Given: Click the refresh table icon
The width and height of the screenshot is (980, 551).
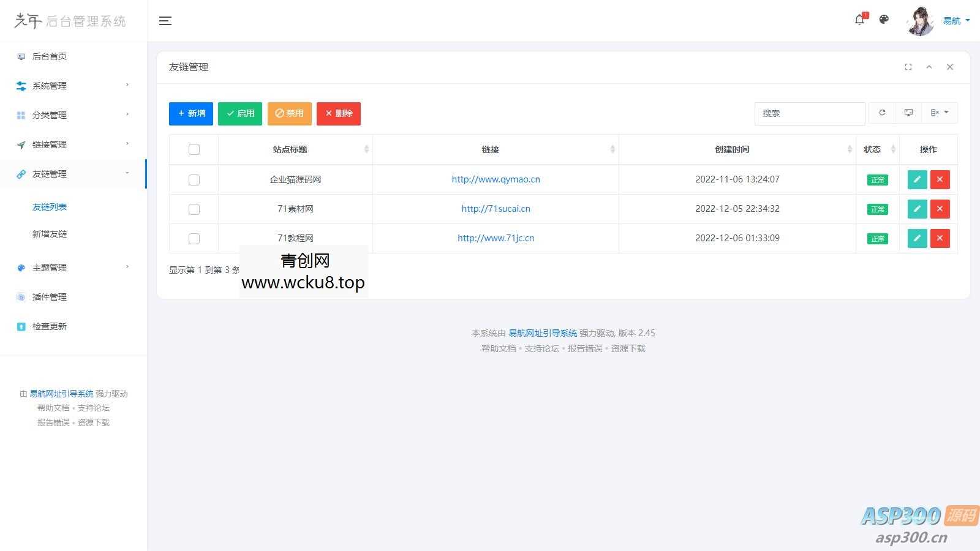Looking at the screenshot, I should 882,113.
